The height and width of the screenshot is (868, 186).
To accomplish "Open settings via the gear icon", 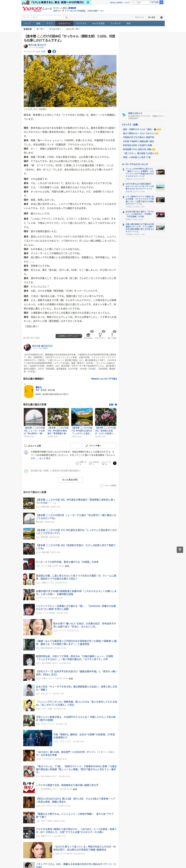I will (161, 18).
